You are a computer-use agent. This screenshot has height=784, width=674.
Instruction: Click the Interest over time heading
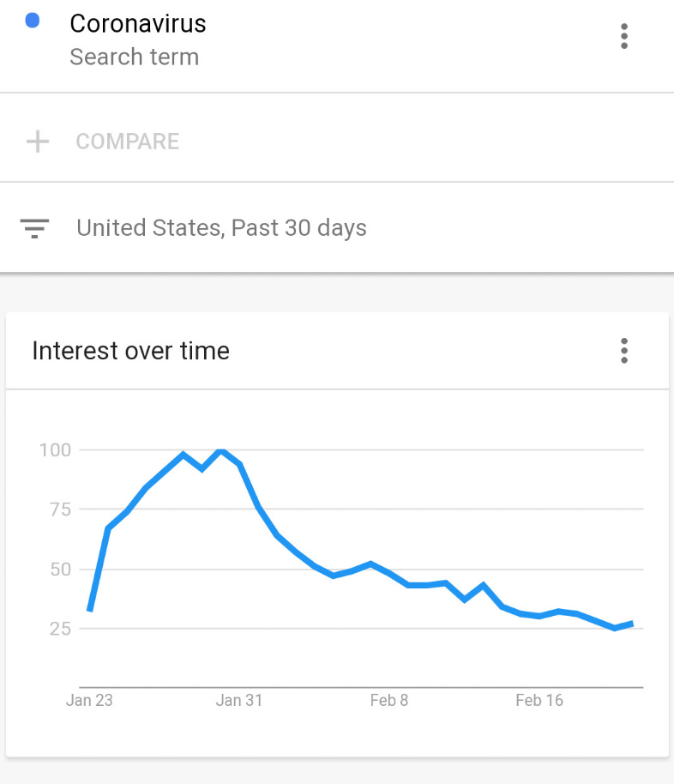131,351
